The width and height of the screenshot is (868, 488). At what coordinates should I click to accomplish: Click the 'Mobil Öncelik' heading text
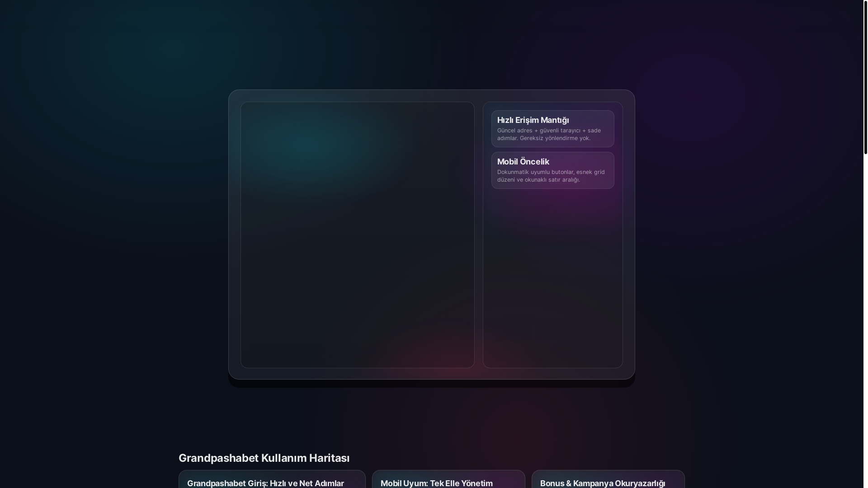[523, 162]
